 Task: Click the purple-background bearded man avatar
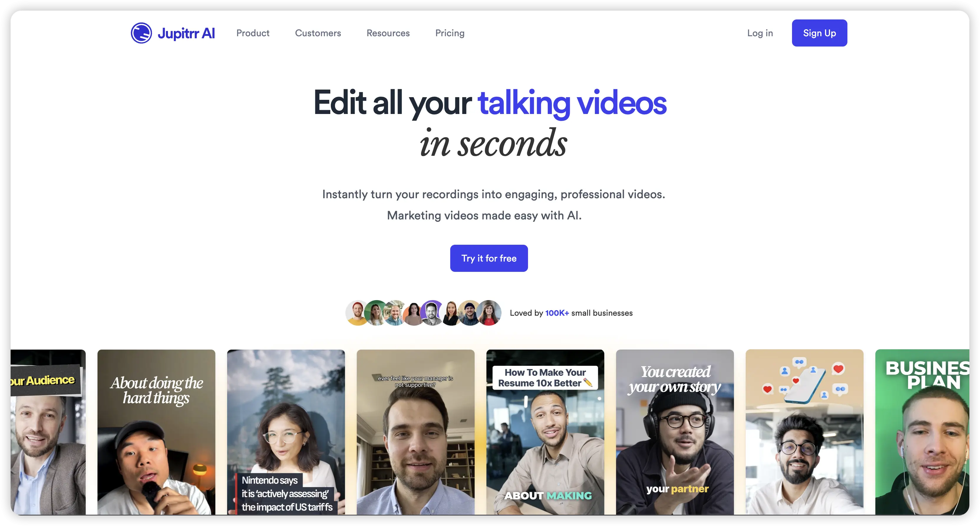click(x=432, y=313)
